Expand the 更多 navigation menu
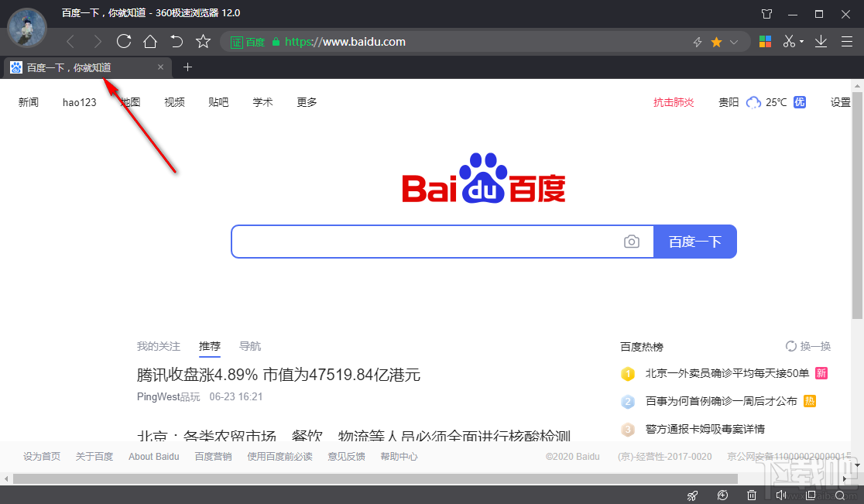This screenshot has width=864, height=504. [x=306, y=101]
